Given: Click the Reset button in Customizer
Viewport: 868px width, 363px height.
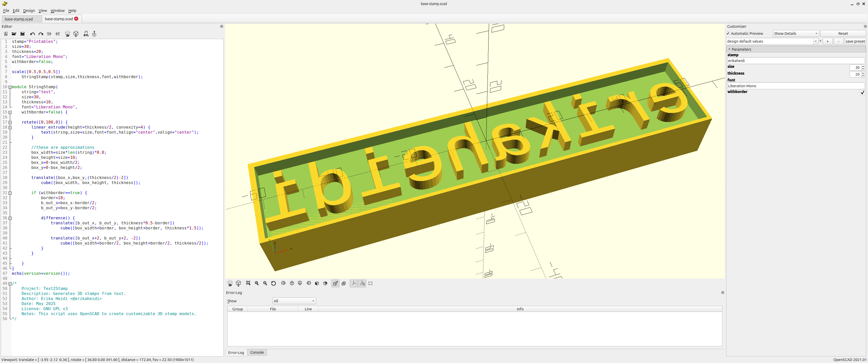Looking at the screenshot, I should click(843, 33).
